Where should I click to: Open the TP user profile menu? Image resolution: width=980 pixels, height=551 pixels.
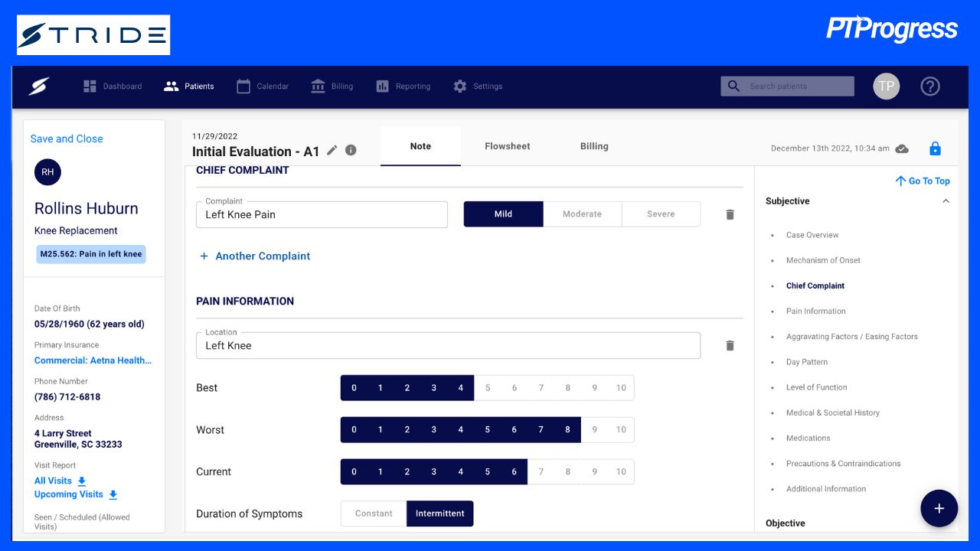pyautogui.click(x=886, y=86)
